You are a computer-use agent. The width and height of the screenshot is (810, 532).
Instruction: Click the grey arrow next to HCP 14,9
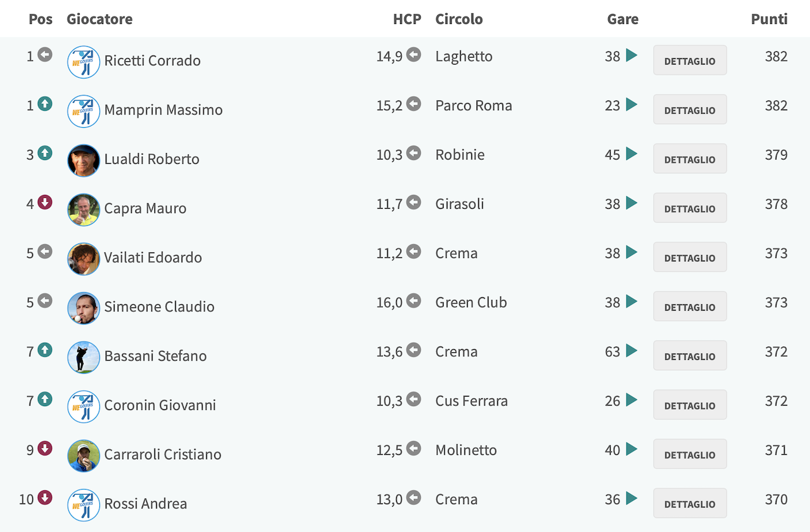[x=414, y=54]
